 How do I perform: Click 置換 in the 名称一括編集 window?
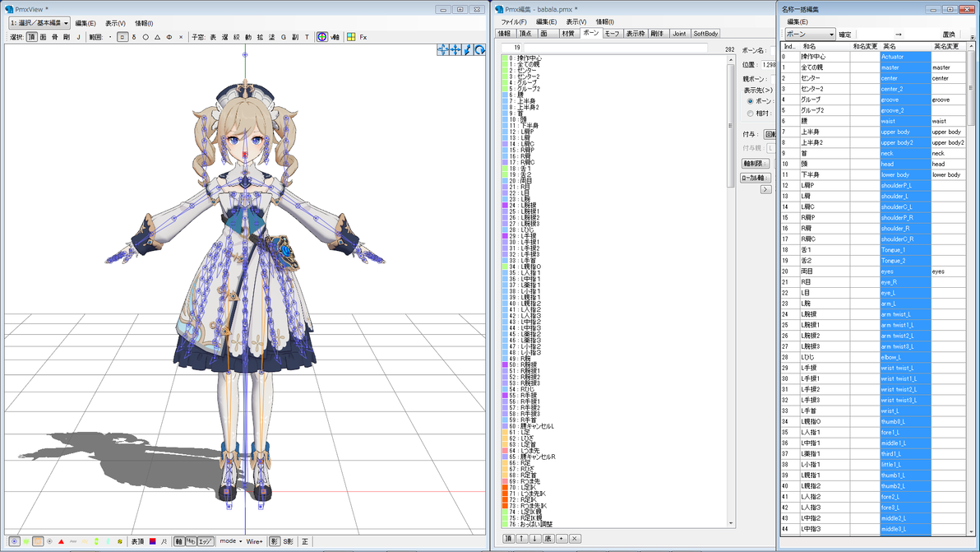click(x=948, y=35)
